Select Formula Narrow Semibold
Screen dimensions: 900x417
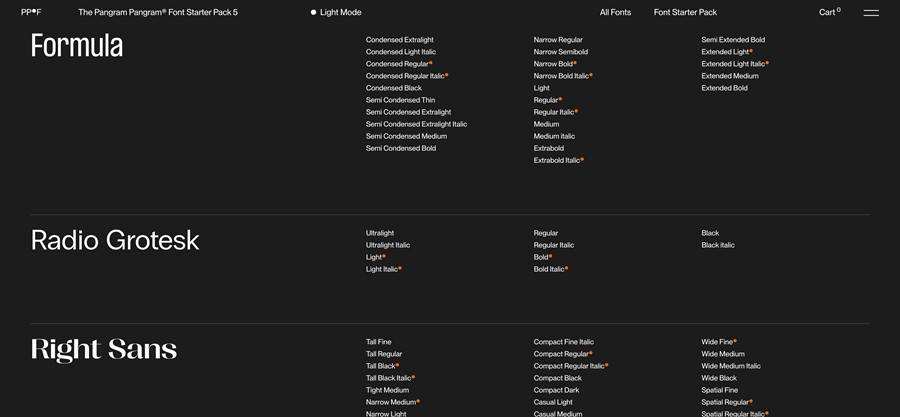pyautogui.click(x=561, y=52)
